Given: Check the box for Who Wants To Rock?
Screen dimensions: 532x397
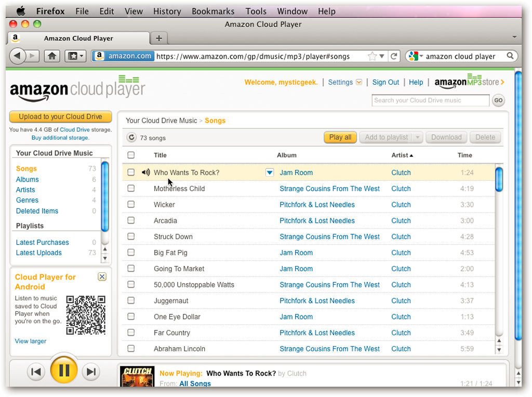Looking at the screenshot, I should pyautogui.click(x=131, y=173).
